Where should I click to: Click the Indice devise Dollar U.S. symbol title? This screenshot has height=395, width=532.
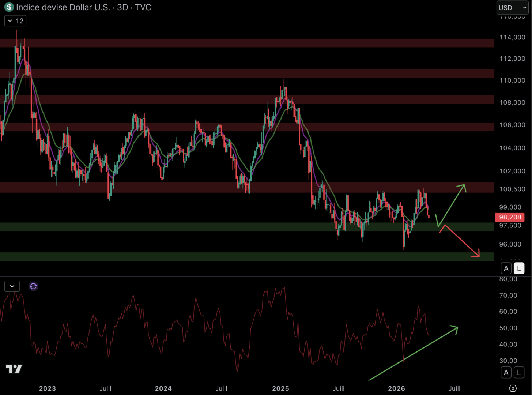click(x=63, y=7)
